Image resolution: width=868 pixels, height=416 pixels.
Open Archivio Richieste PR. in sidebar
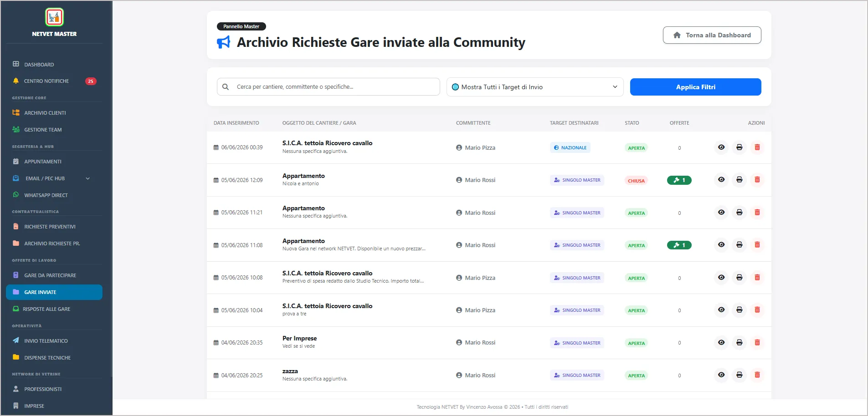(54, 244)
